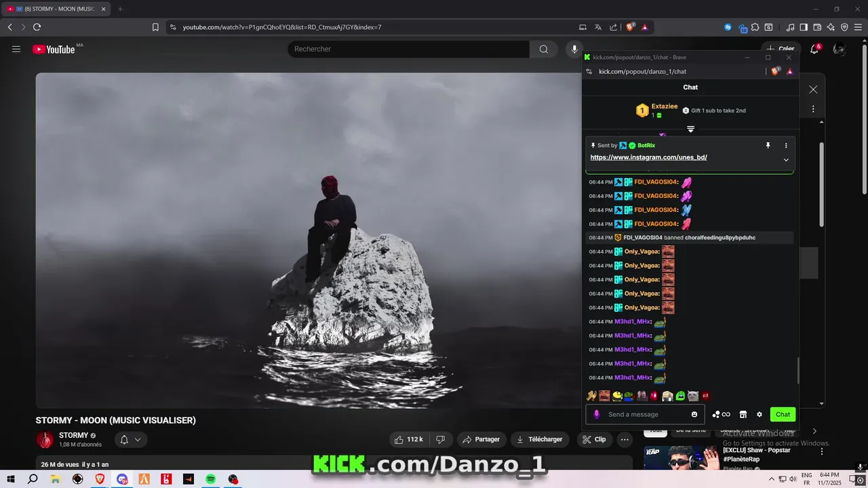Reload the page in Brave
This screenshot has height=488, width=868.
(x=37, y=27)
